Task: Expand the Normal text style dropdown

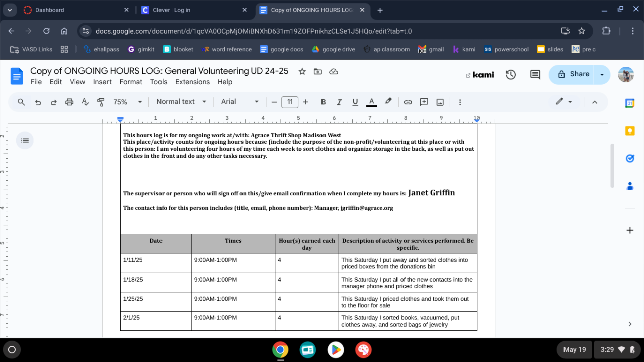Action: click(181, 102)
